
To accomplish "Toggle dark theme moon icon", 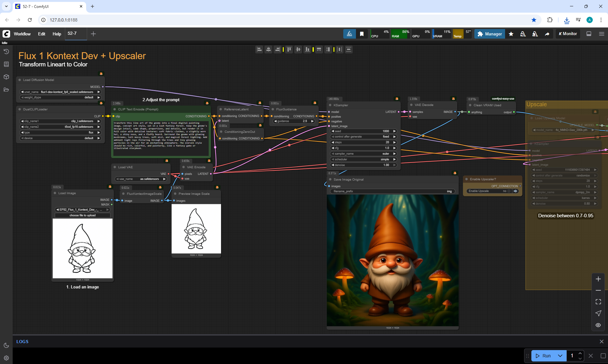I will coord(6,345).
